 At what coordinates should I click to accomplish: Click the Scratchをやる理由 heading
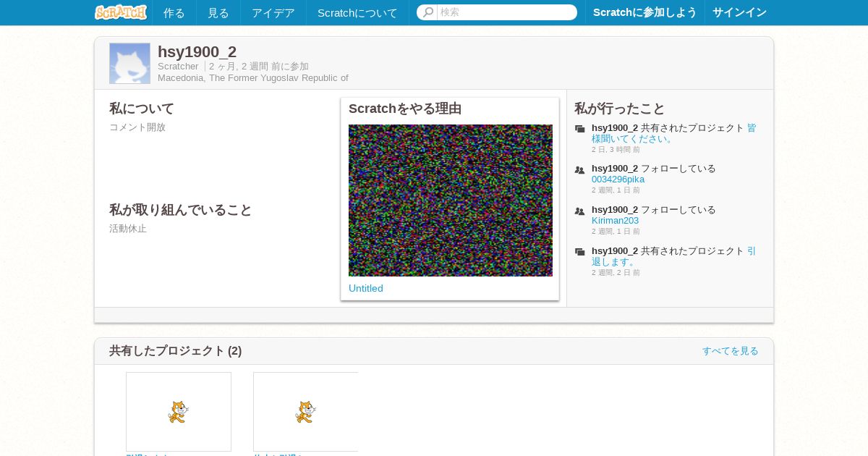click(x=405, y=109)
